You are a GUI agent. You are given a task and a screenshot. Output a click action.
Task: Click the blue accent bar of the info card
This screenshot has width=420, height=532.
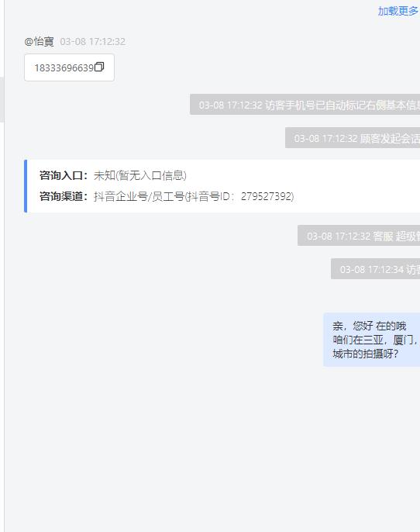tap(26, 186)
